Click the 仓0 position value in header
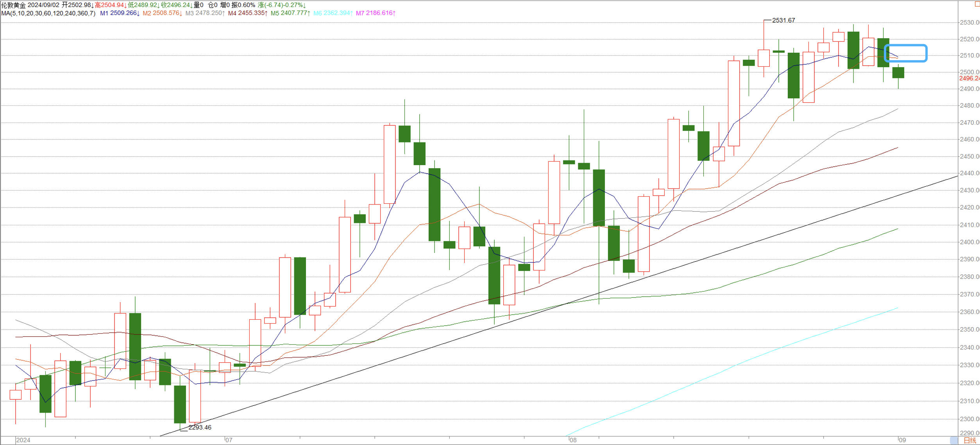Screen dimensions: 980x445 pos(213,5)
